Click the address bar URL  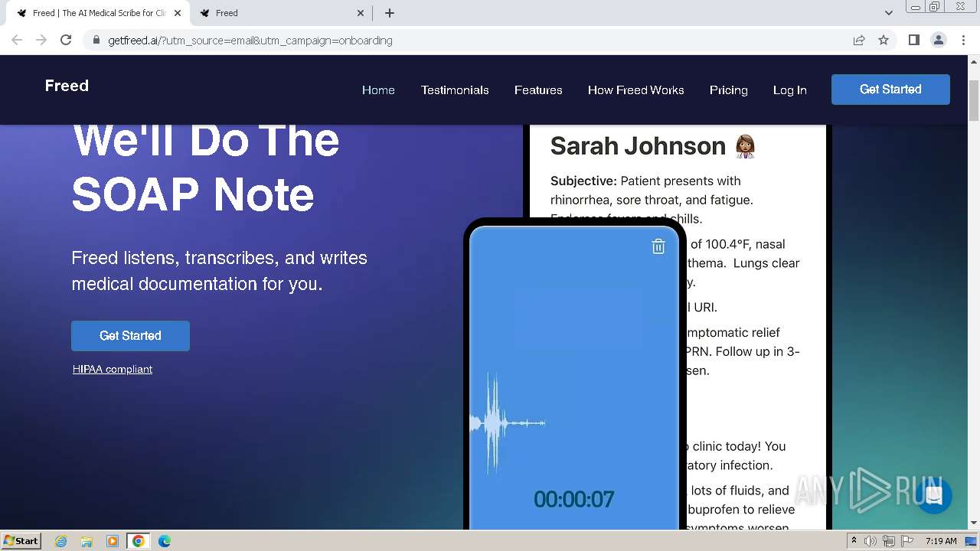[250, 41]
